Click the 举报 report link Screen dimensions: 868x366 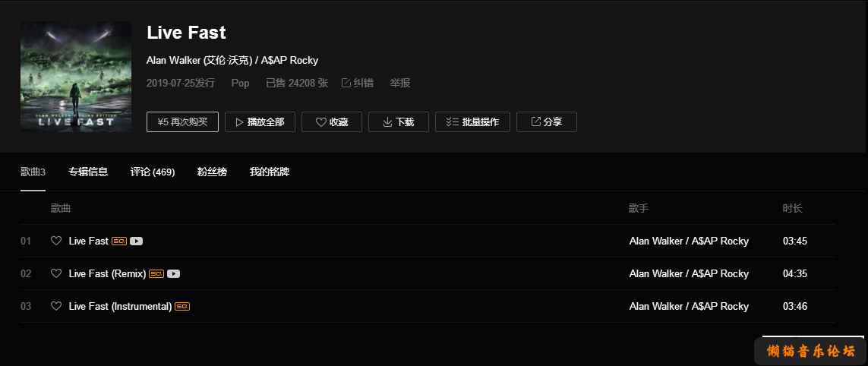(x=400, y=83)
